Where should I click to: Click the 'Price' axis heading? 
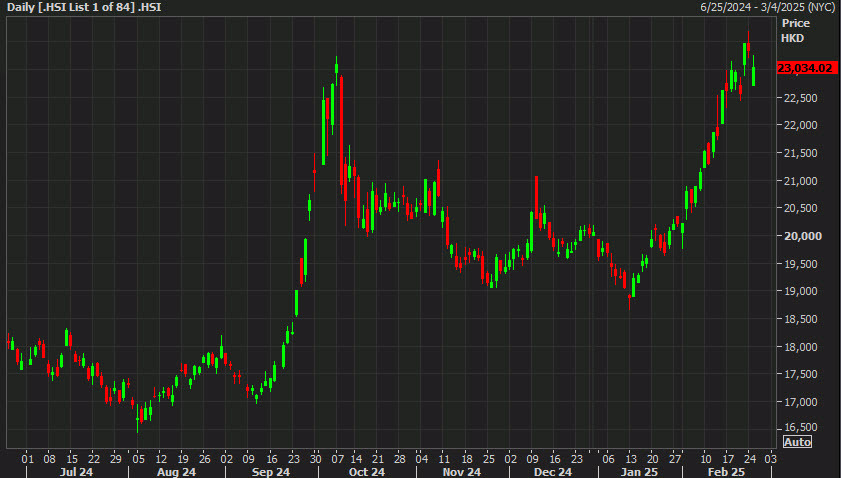pos(795,23)
